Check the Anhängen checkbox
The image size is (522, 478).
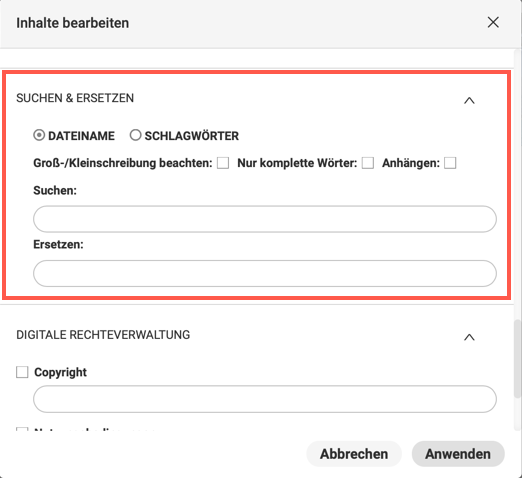pos(450,163)
